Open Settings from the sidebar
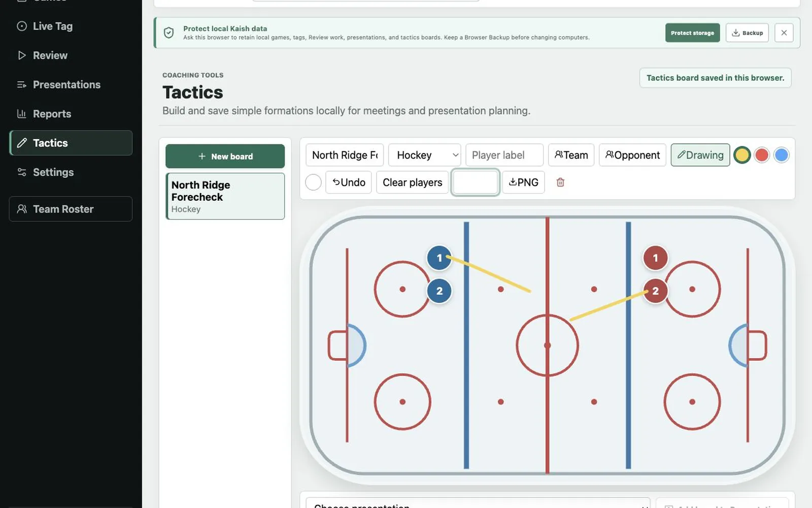Screen dimensions: 812x508 pos(71,172)
